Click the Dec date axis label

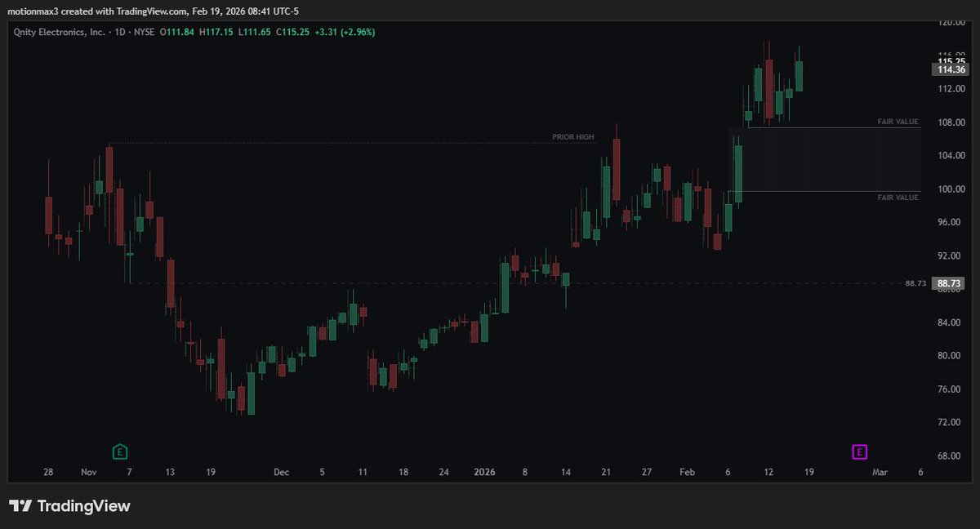tap(281, 473)
